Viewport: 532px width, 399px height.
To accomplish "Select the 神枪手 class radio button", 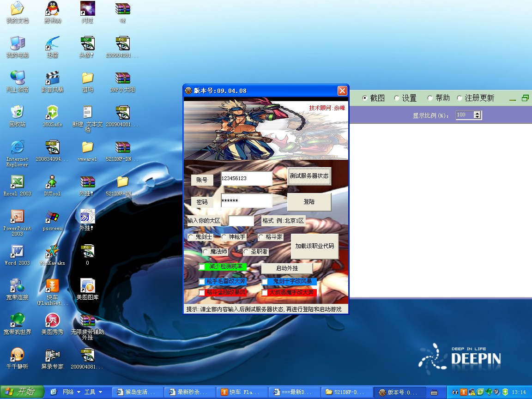I will [224, 237].
